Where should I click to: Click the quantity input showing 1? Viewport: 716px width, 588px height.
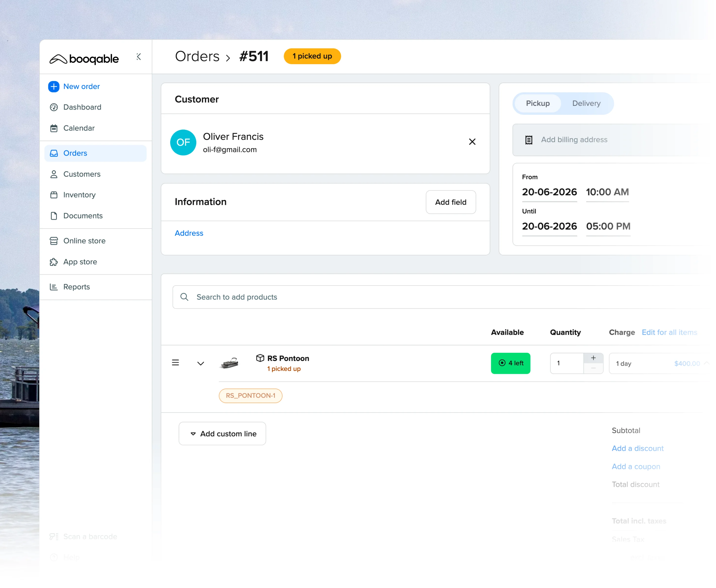566,363
